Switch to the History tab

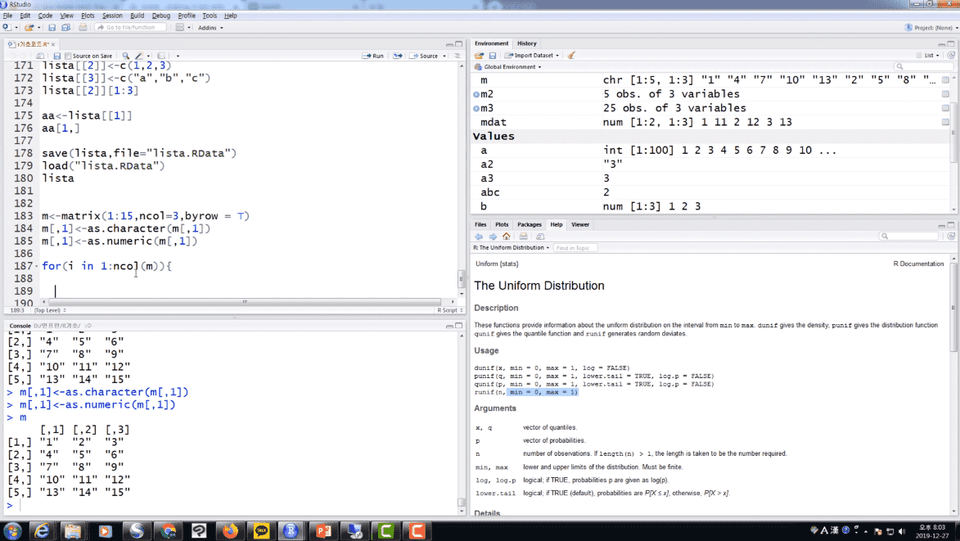527,43
